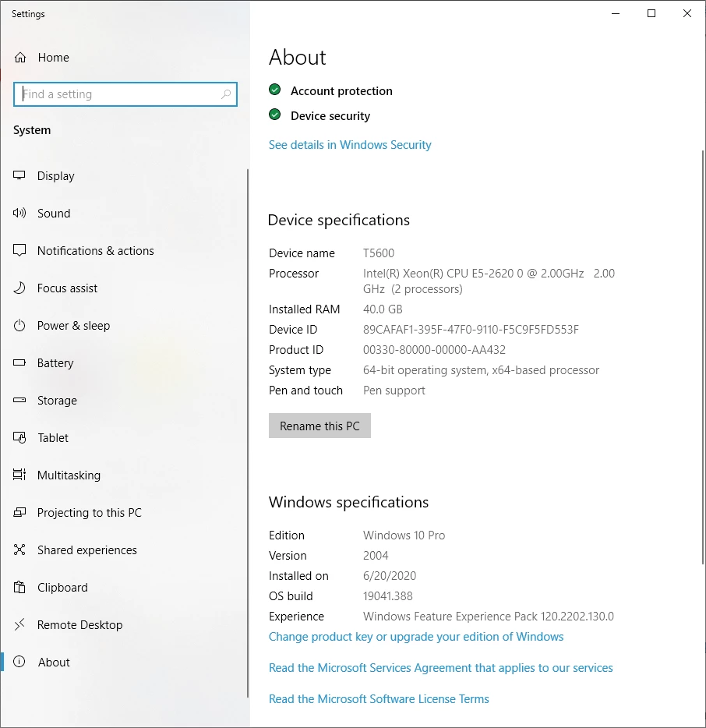Screen dimensions: 706x728
Task: Open Clipboard settings
Action: [62, 588]
